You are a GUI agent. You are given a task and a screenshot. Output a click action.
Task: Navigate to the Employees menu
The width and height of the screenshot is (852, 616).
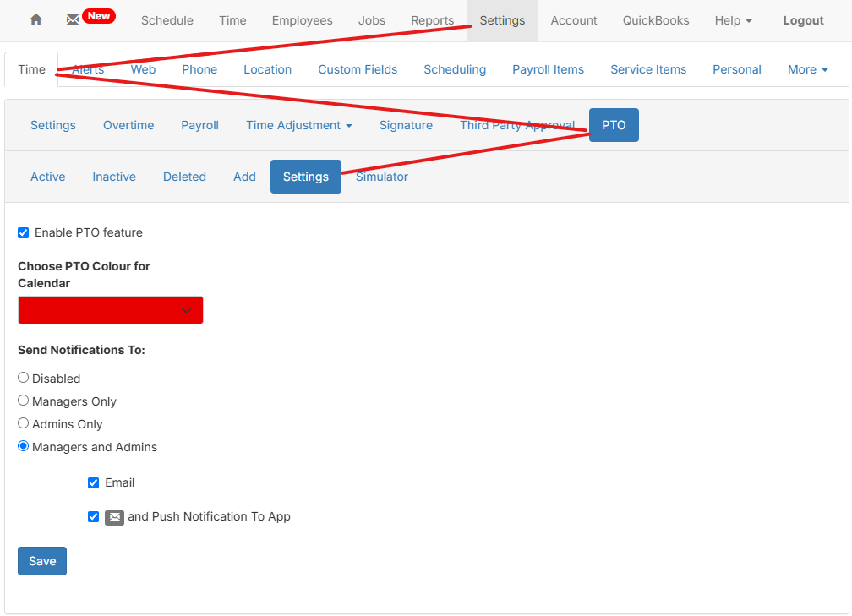[x=302, y=19]
